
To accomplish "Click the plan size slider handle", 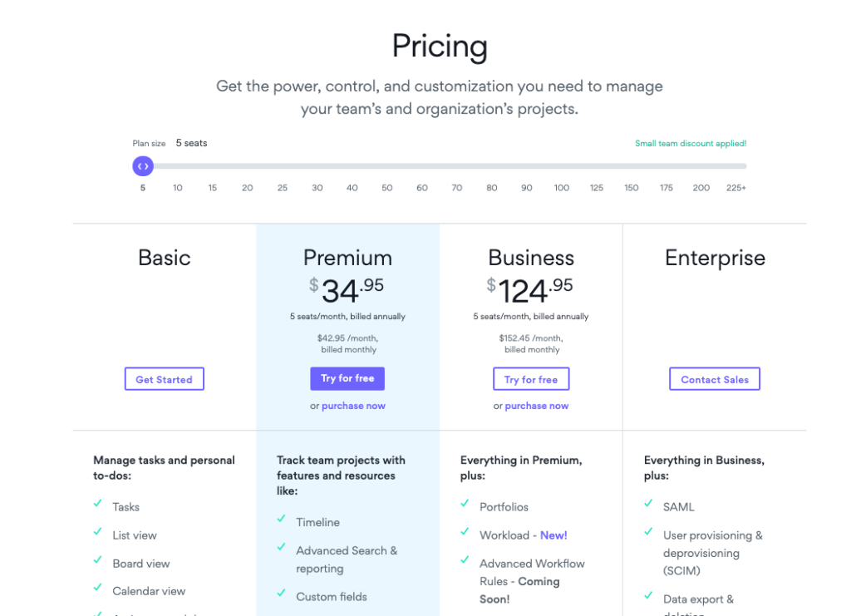I will pos(142,166).
